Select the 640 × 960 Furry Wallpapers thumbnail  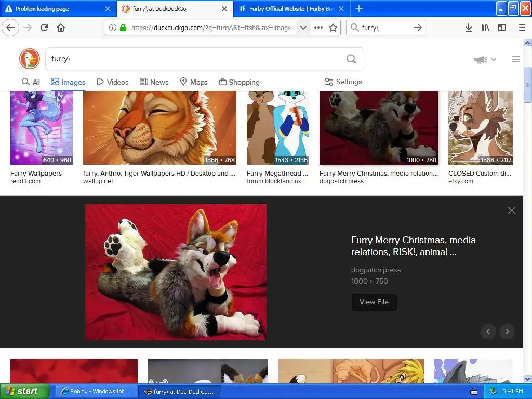click(x=42, y=128)
